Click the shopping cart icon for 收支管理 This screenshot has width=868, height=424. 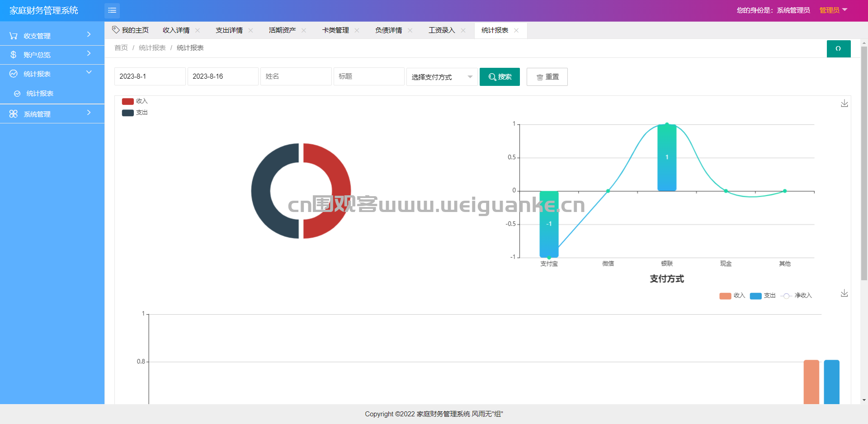(x=14, y=36)
